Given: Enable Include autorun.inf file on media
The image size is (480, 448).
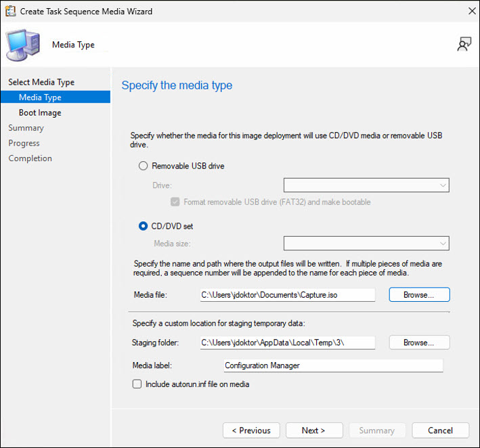Looking at the screenshot, I should tap(137, 384).
